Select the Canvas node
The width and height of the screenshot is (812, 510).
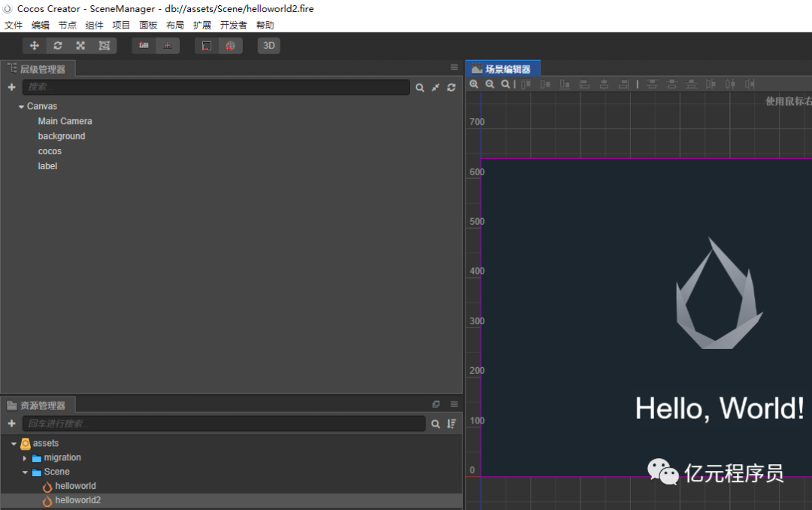pyautogui.click(x=42, y=106)
